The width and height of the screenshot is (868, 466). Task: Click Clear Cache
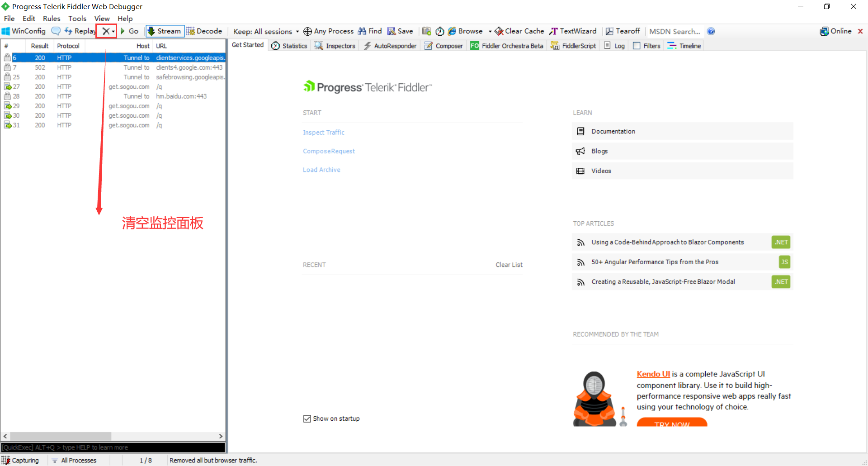coord(519,31)
